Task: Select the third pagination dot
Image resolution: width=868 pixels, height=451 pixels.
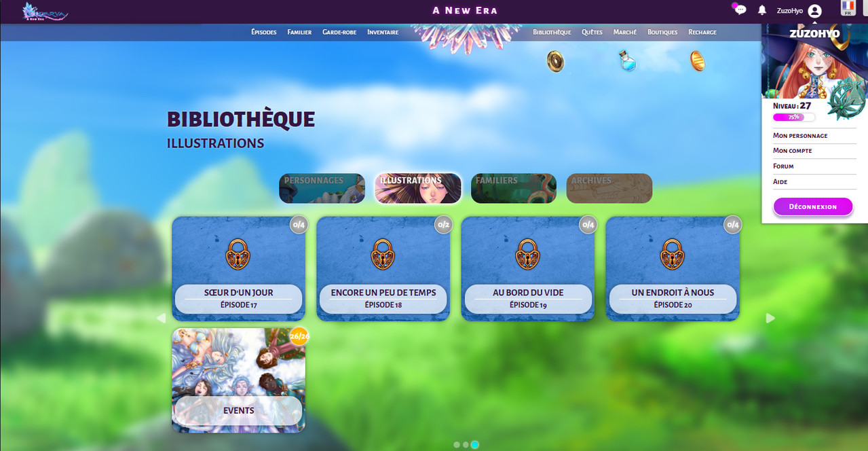Action: pyautogui.click(x=474, y=445)
